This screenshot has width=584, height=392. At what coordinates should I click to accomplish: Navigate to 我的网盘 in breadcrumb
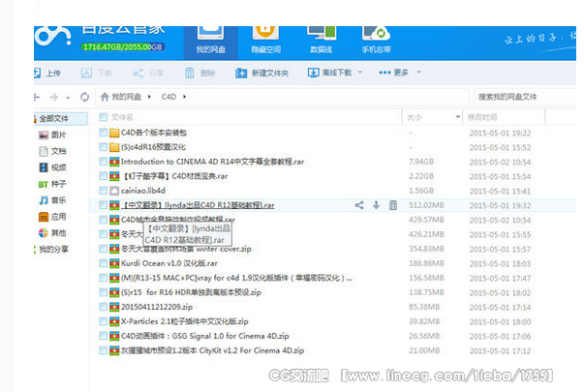[127, 97]
